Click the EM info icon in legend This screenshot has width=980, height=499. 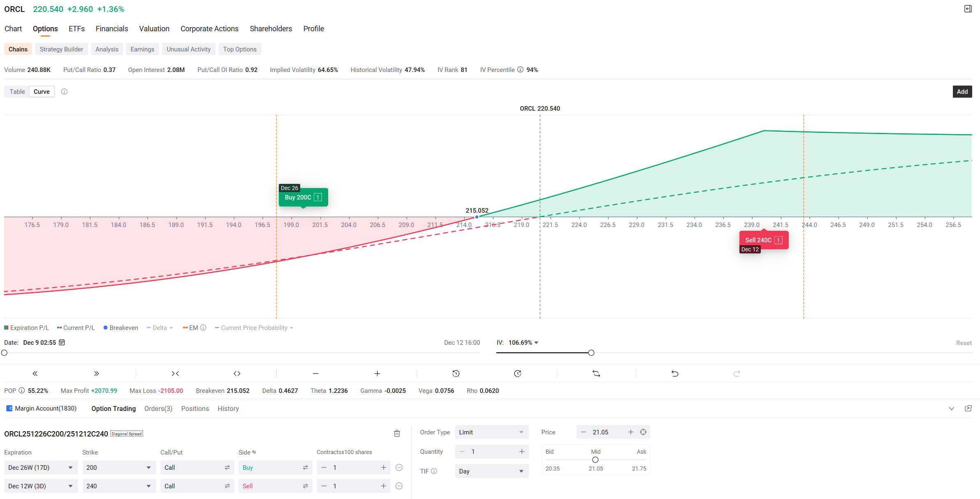coord(203,328)
